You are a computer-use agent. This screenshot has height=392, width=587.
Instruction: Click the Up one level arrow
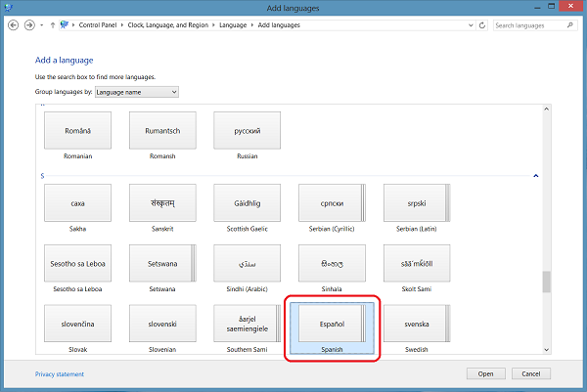pyautogui.click(x=53, y=25)
